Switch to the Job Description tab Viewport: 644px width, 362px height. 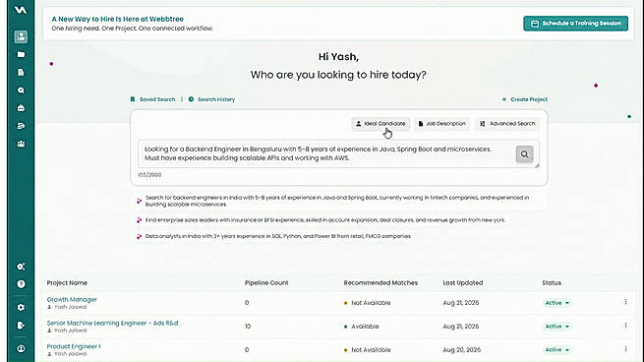coord(441,124)
